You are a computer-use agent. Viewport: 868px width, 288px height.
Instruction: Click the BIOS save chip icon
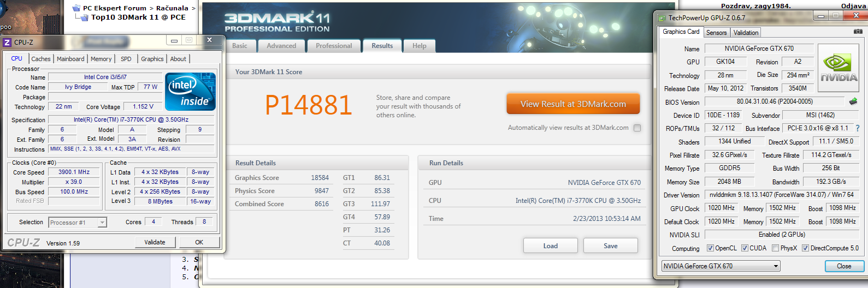[x=853, y=101]
